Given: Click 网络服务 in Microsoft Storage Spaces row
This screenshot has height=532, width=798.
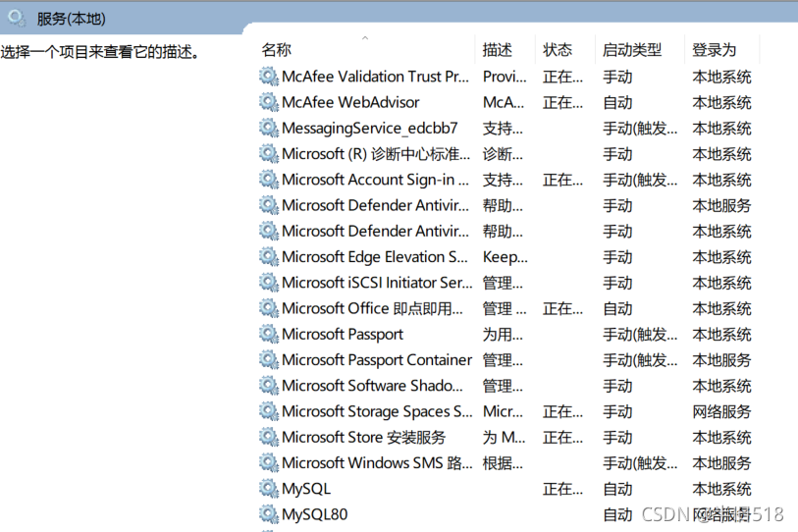Looking at the screenshot, I should 721,411.
